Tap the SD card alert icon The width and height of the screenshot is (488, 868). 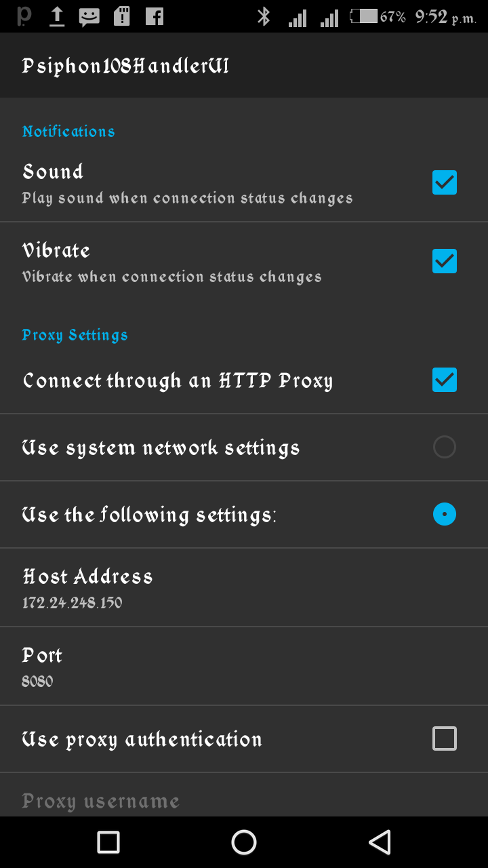pos(121,16)
